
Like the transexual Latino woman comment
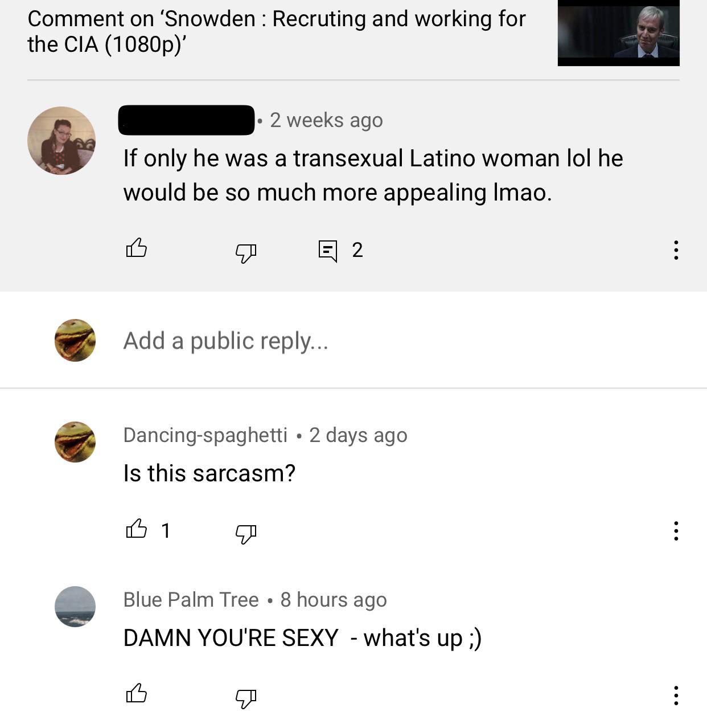136,248
